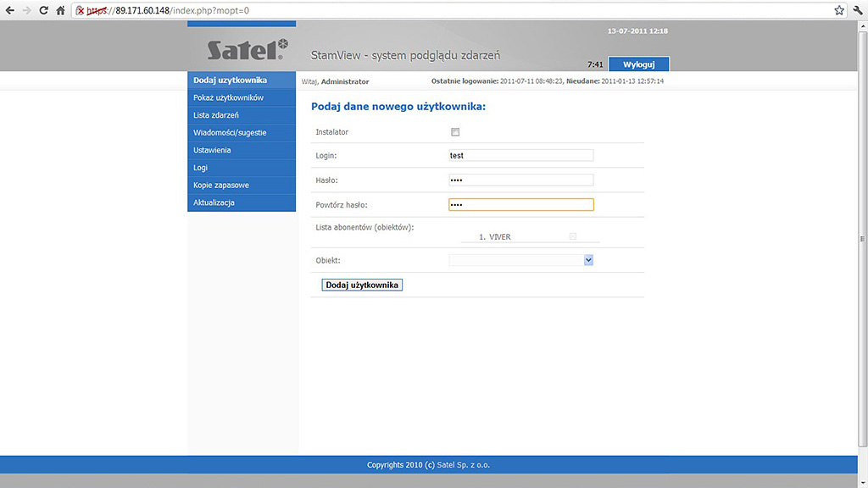Click the browser forward arrow
The image size is (868, 488).
[26, 10]
